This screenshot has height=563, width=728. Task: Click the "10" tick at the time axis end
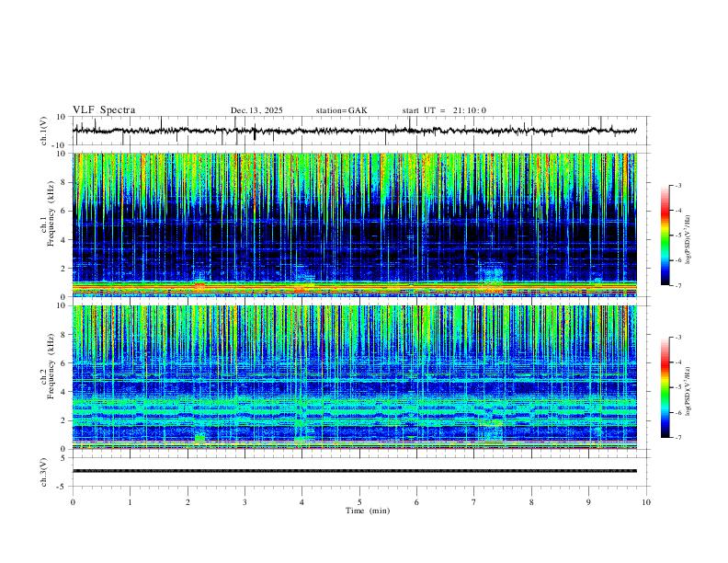click(646, 502)
